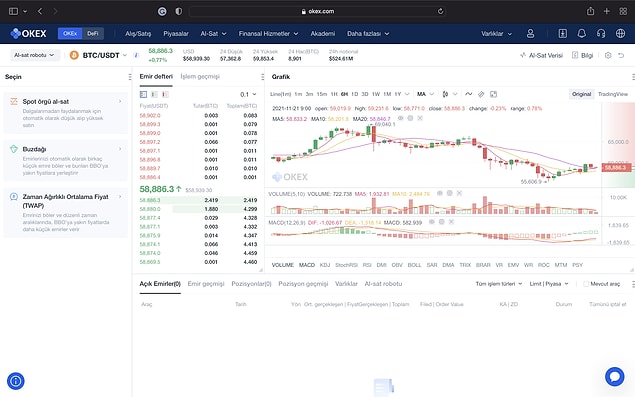
Task: Expand the Daha fazlası dropdown
Action: click(x=368, y=34)
